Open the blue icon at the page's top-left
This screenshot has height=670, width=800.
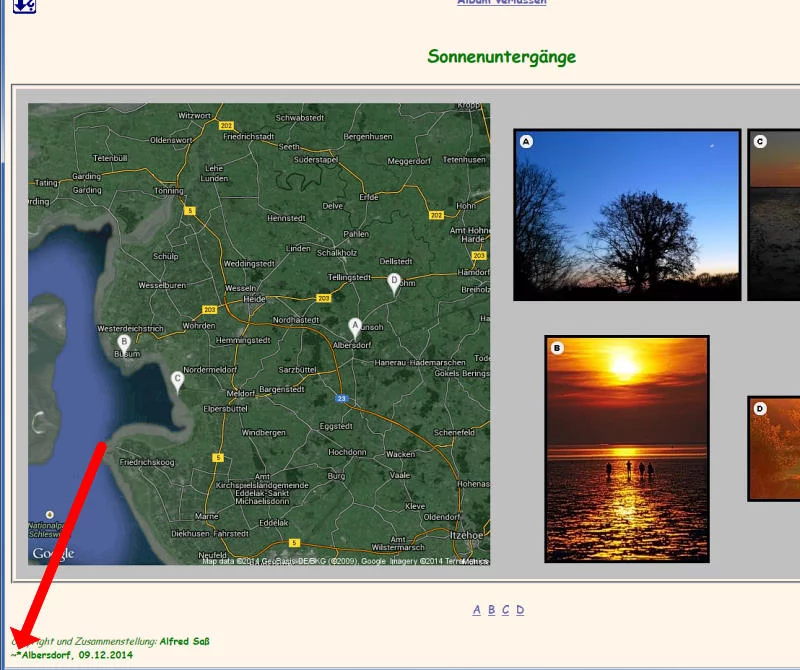(24, 6)
